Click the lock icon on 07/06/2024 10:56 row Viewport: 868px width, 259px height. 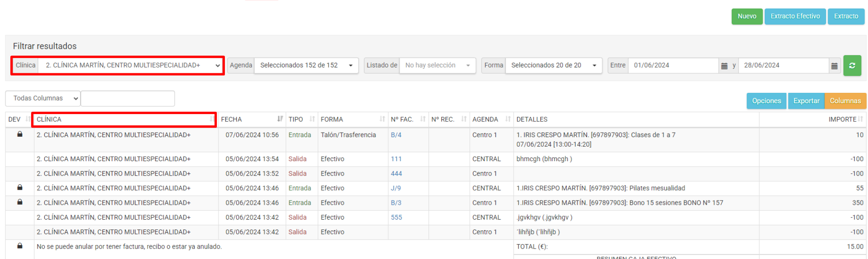(20, 134)
